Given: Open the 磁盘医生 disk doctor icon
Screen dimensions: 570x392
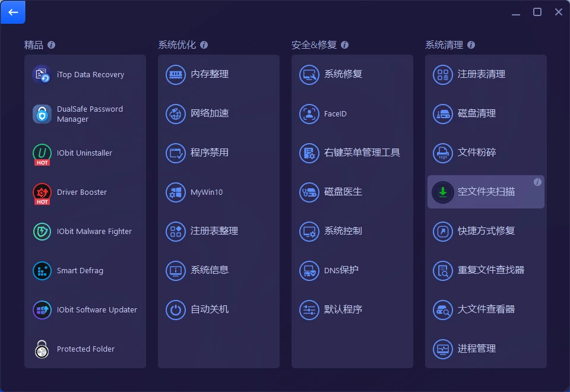Looking at the screenshot, I should 309,192.
